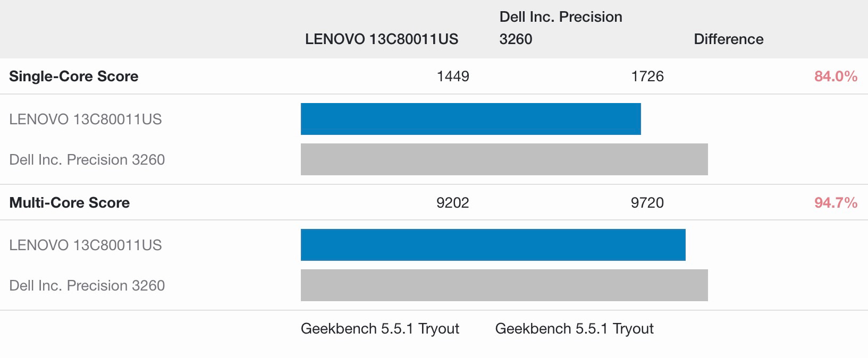Click the gray Dell single-core bar
868x358 pixels.
click(x=504, y=159)
